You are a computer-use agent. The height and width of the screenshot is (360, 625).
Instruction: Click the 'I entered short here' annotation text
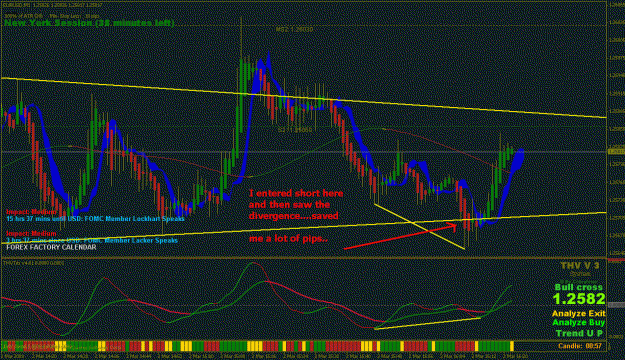[296, 194]
